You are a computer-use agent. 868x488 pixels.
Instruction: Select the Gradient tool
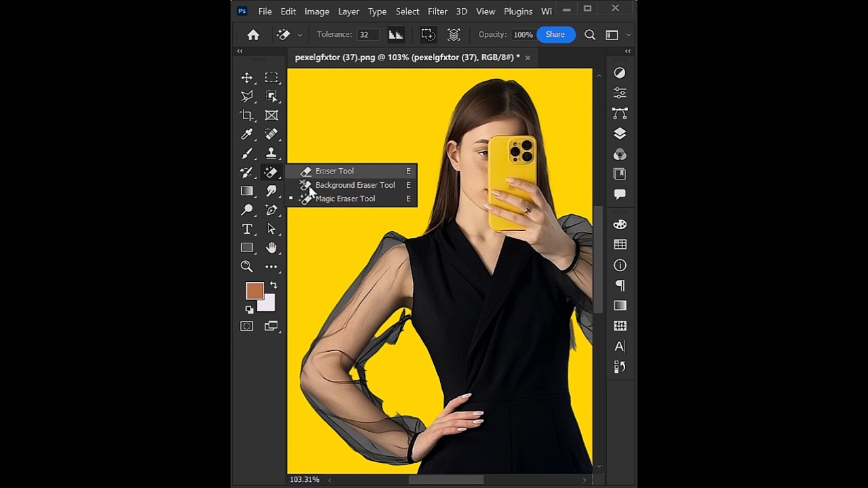click(247, 191)
